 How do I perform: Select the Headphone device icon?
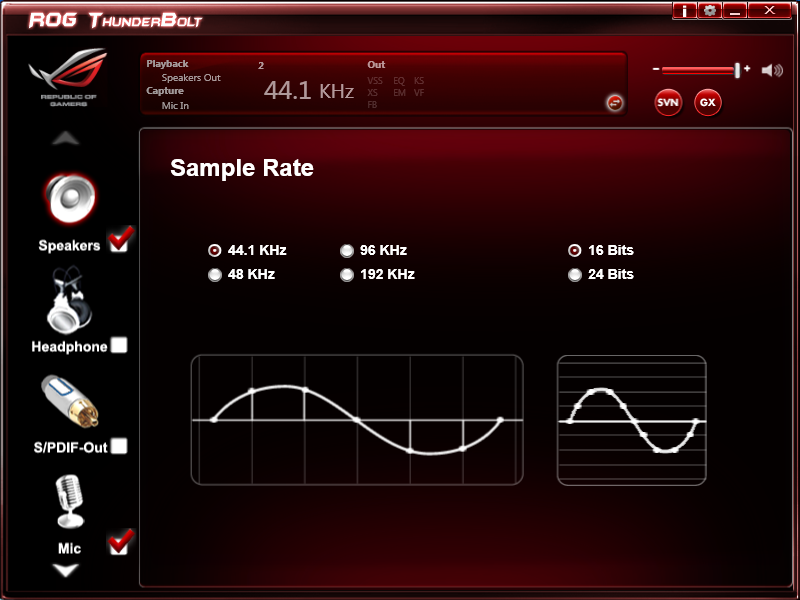(70, 299)
